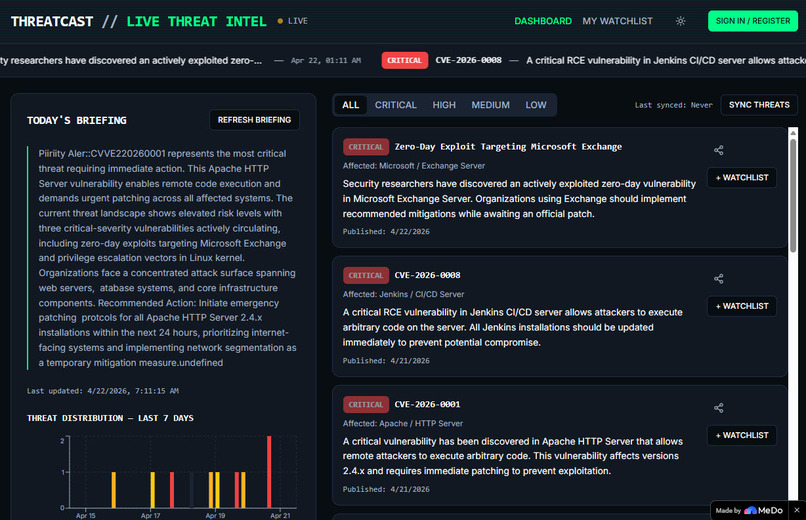The width and height of the screenshot is (806, 520).
Task: Click 'Affected: Microsoft / Exchange Server' text
Action: click(x=414, y=166)
